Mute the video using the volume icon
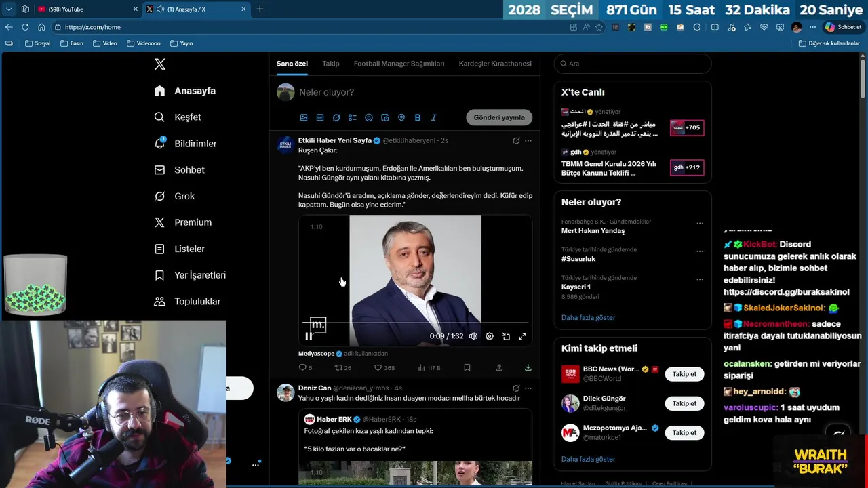The image size is (868, 488). (473, 336)
